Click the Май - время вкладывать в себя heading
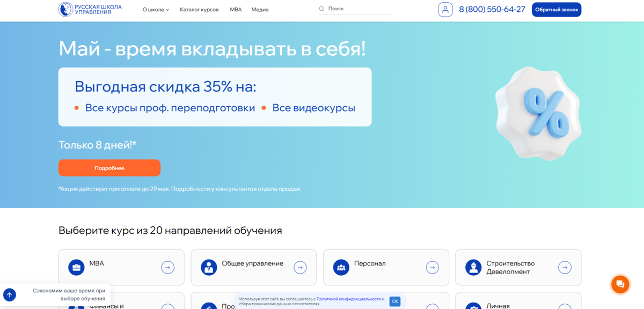Screen dimensions: 644x309 pos(212,48)
